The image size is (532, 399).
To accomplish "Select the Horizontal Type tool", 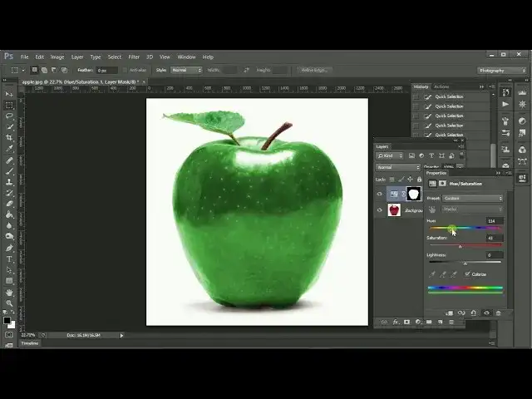I will tap(9, 259).
